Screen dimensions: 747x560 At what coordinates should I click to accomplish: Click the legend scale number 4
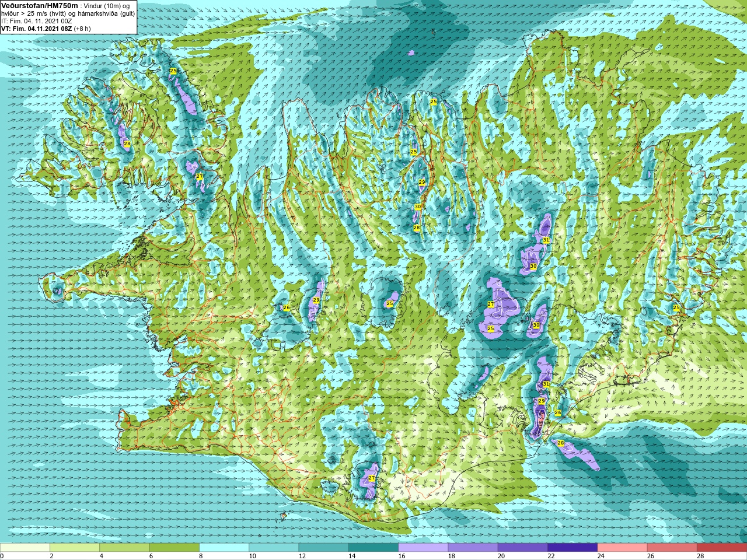pyautogui.click(x=102, y=556)
